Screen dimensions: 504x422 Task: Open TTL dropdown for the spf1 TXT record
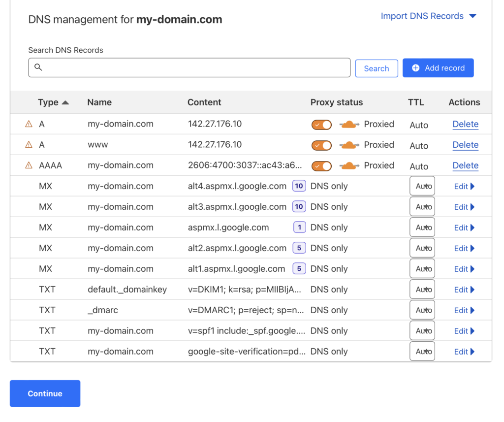pyautogui.click(x=422, y=330)
